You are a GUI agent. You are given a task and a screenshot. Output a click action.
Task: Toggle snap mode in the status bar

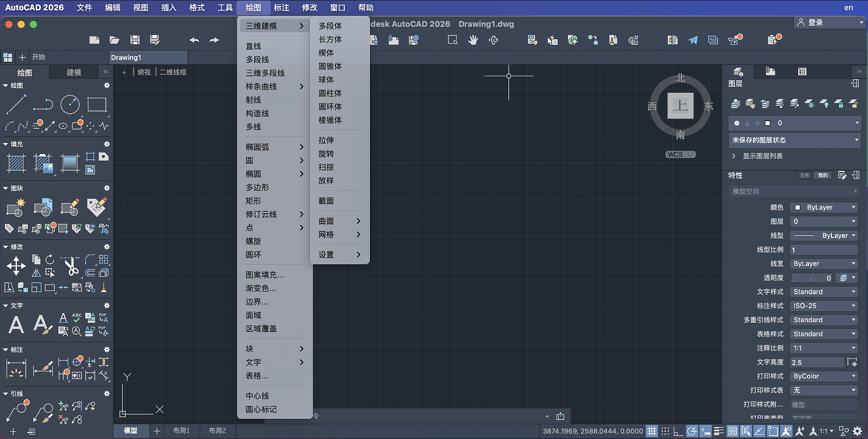(665, 431)
